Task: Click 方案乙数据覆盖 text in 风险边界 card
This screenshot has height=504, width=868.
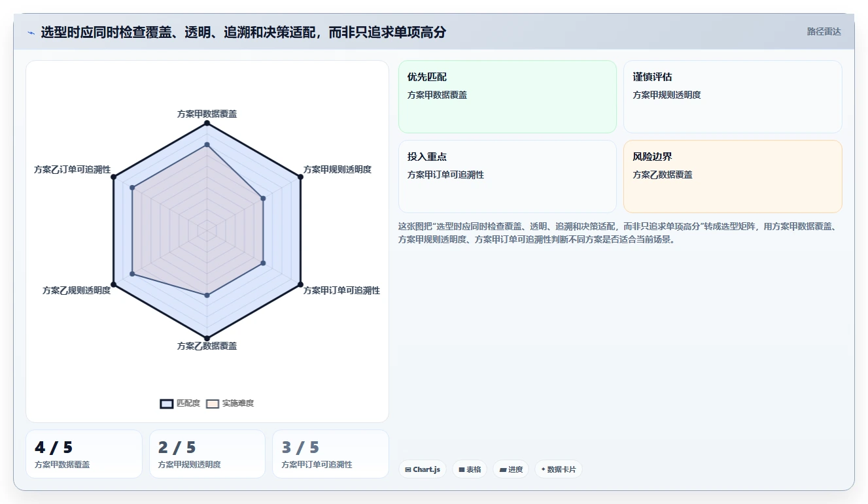Action: click(663, 175)
